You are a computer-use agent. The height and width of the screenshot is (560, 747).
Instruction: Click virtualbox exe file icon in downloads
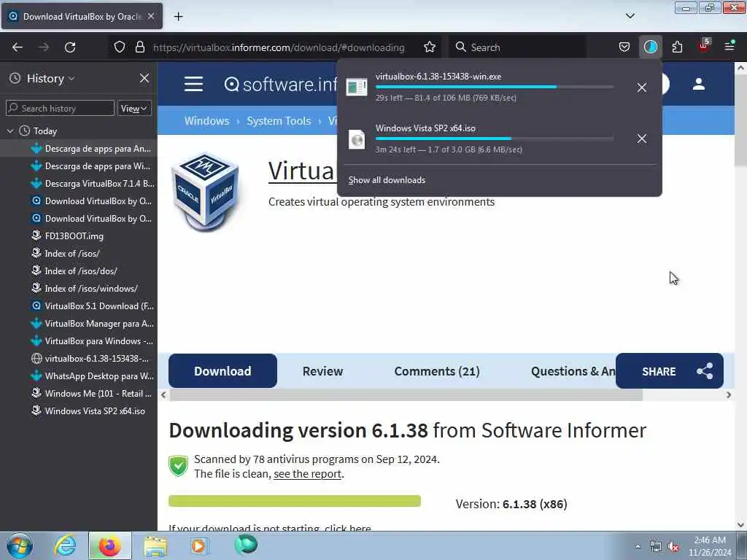coord(356,87)
